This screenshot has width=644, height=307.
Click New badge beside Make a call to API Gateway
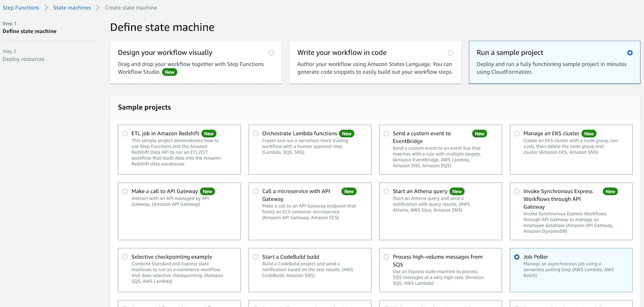tap(207, 191)
